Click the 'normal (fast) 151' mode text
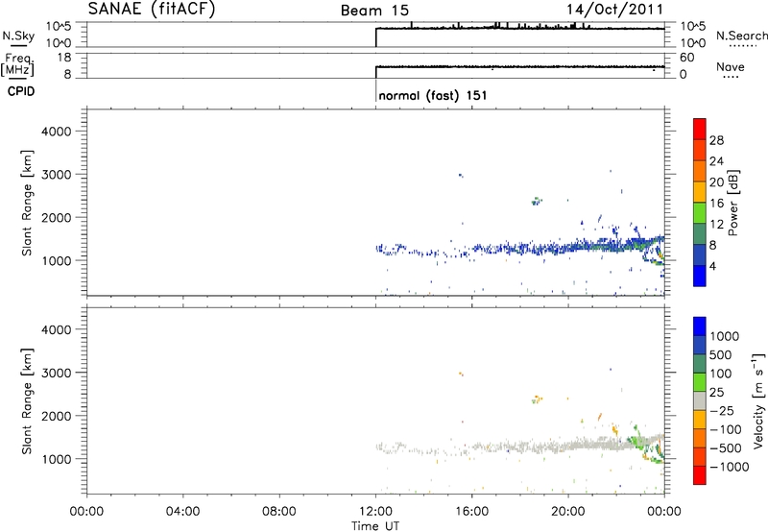This screenshot has height=532, width=768. [433, 95]
